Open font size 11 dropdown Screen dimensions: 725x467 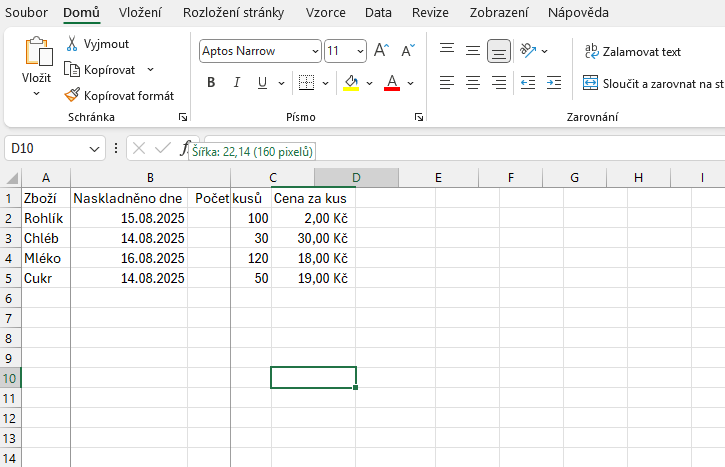[x=360, y=51]
